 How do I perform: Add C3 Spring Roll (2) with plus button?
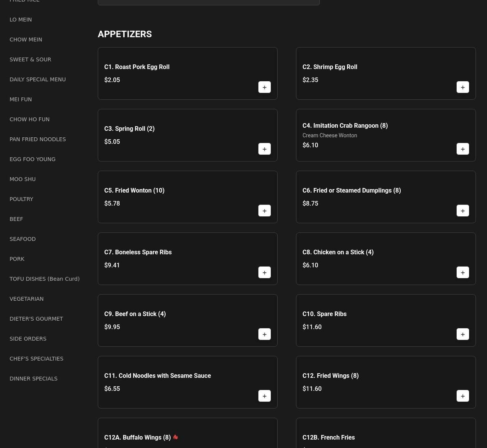point(265,149)
